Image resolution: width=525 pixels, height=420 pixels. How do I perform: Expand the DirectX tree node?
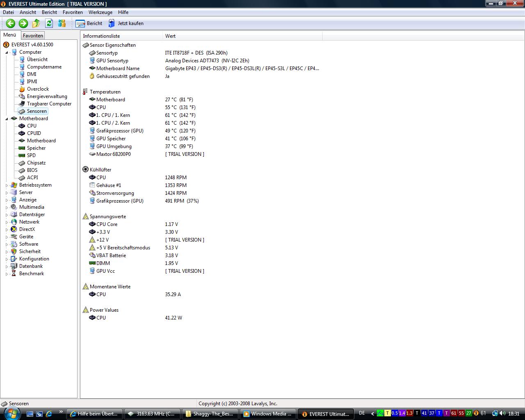coord(7,229)
